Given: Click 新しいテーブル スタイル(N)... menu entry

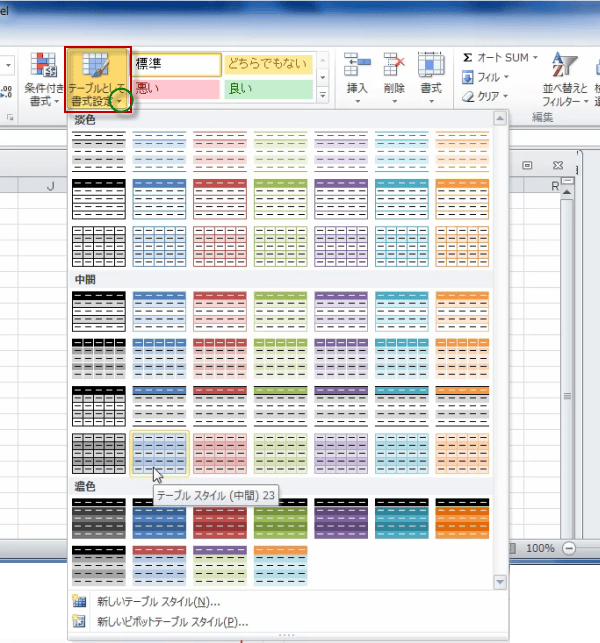Looking at the screenshot, I should tap(158, 602).
